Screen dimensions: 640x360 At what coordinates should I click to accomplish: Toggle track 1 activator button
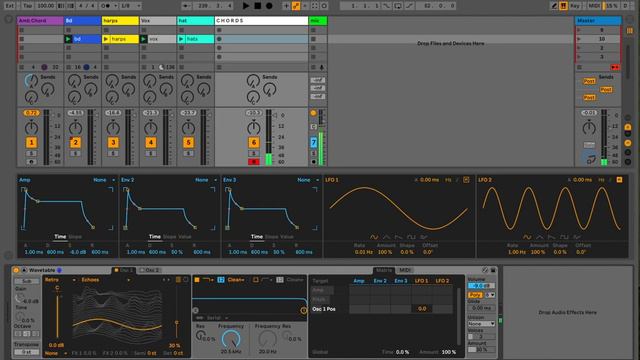[31, 142]
